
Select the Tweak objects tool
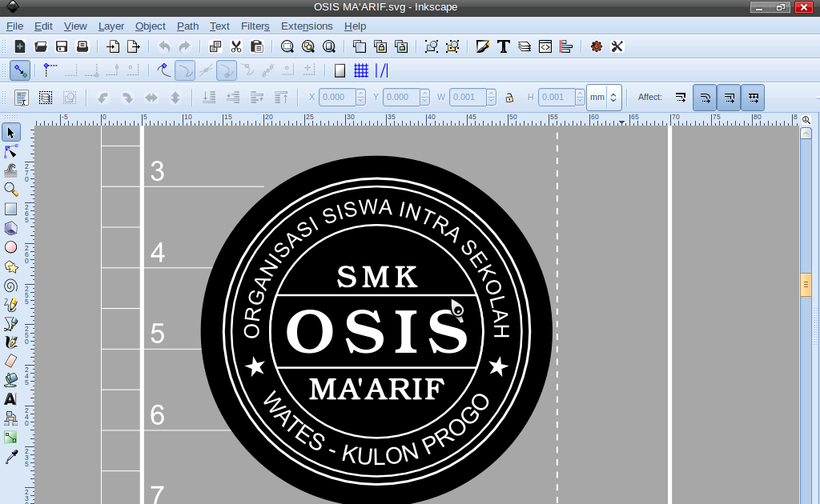point(10,170)
